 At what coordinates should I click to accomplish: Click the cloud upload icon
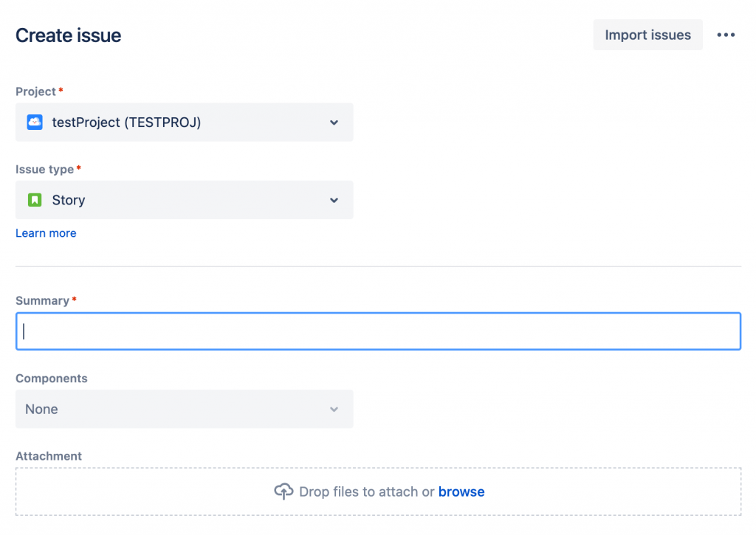[x=283, y=491]
